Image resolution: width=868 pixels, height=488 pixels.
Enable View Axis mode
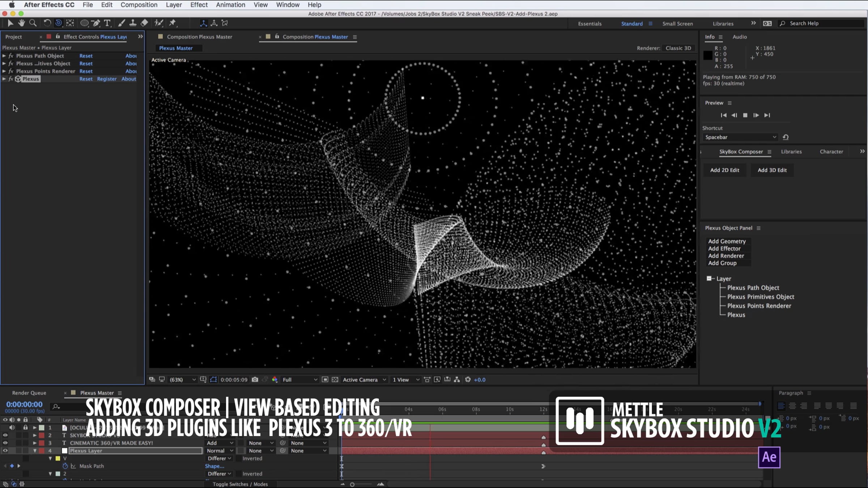click(x=225, y=23)
